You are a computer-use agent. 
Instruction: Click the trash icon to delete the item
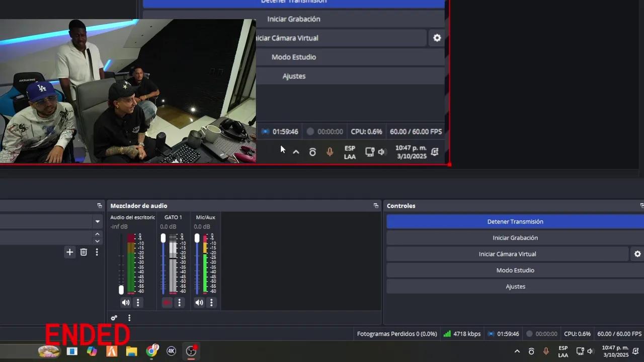[x=84, y=252]
